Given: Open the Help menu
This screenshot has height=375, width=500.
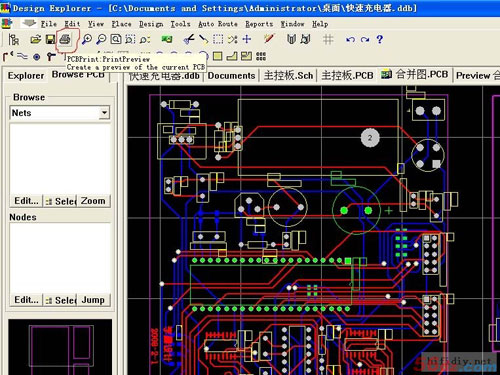Looking at the screenshot, I should (320, 24).
